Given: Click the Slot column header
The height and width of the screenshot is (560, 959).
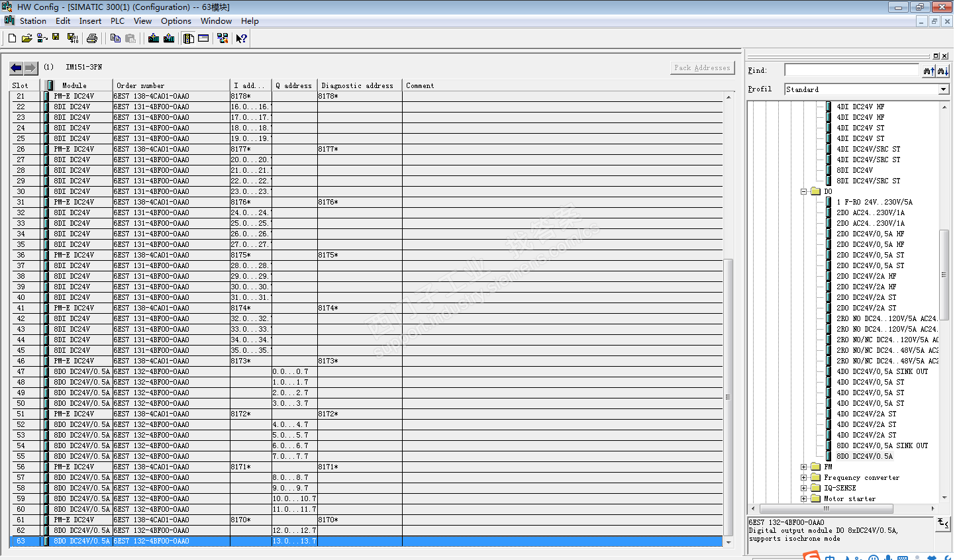Looking at the screenshot, I should coord(26,85).
